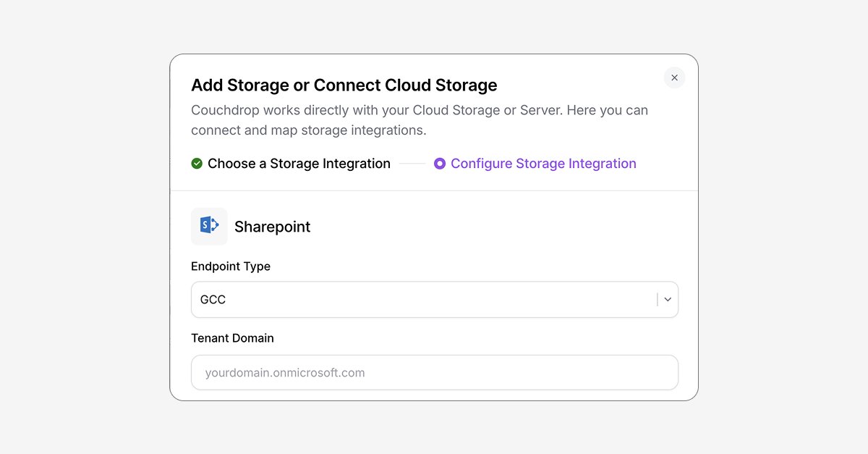Go to Choose a Storage Integration step

tap(299, 164)
